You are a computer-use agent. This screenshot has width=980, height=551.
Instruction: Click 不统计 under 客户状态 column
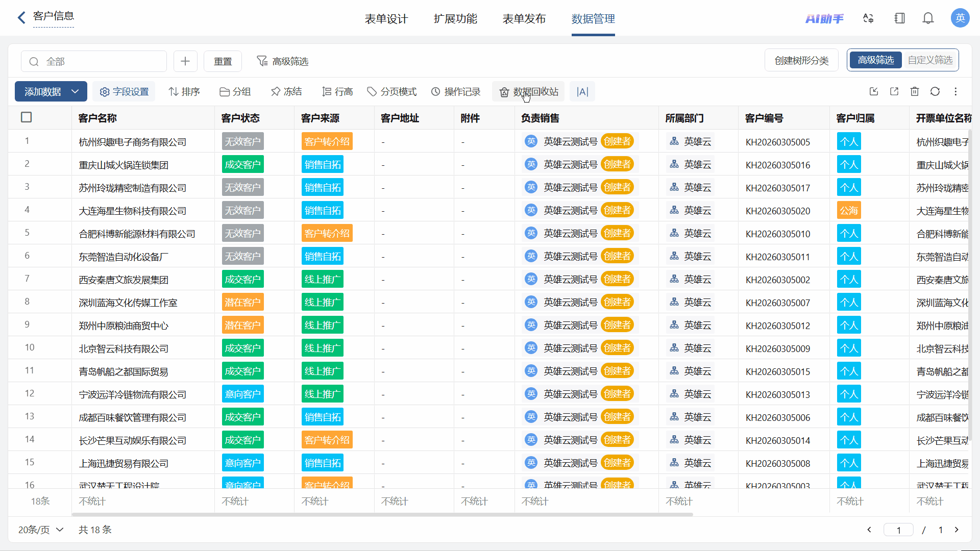tap(235, 501)
